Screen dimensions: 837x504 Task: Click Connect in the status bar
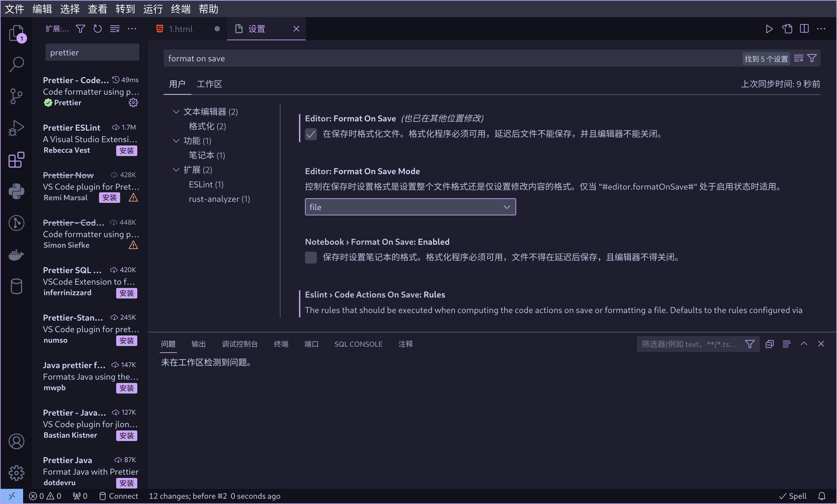point(118,496)
